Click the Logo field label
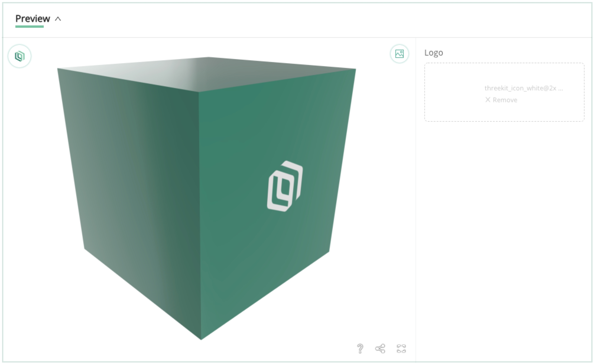The width and height of the screenshot is (594, 364). 434,53
